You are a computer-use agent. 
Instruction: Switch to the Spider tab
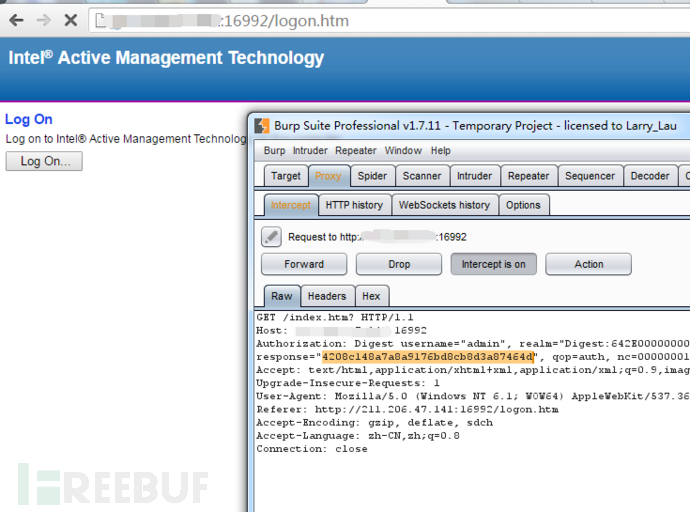click(x=372, y=176)
